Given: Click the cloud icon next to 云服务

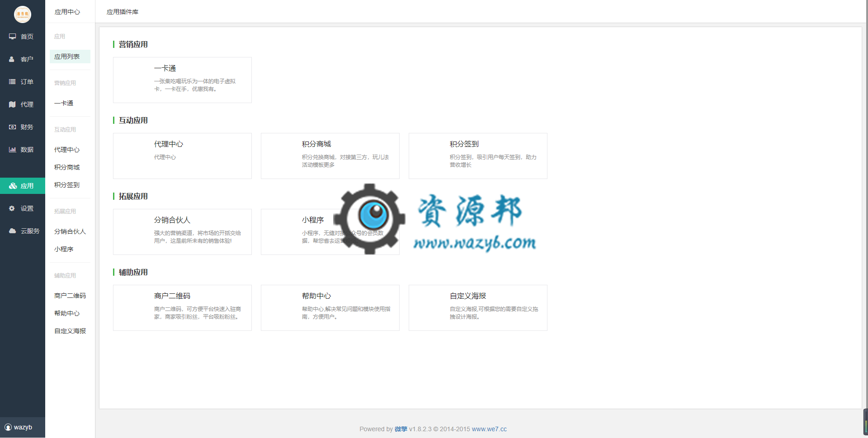Looking at the screenshot, I should pyautogui.click(x=13, y=231).
